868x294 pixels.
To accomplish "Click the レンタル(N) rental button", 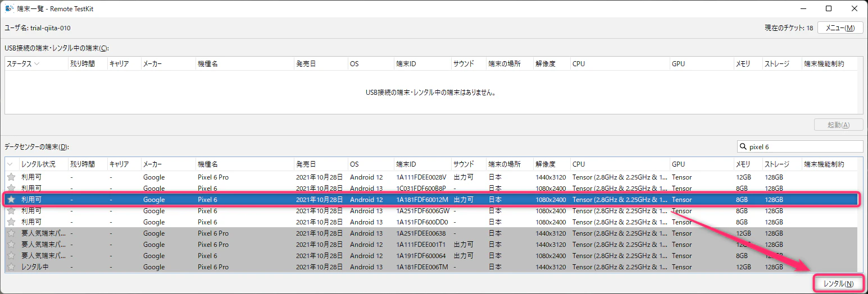I will tap(839, 284).
